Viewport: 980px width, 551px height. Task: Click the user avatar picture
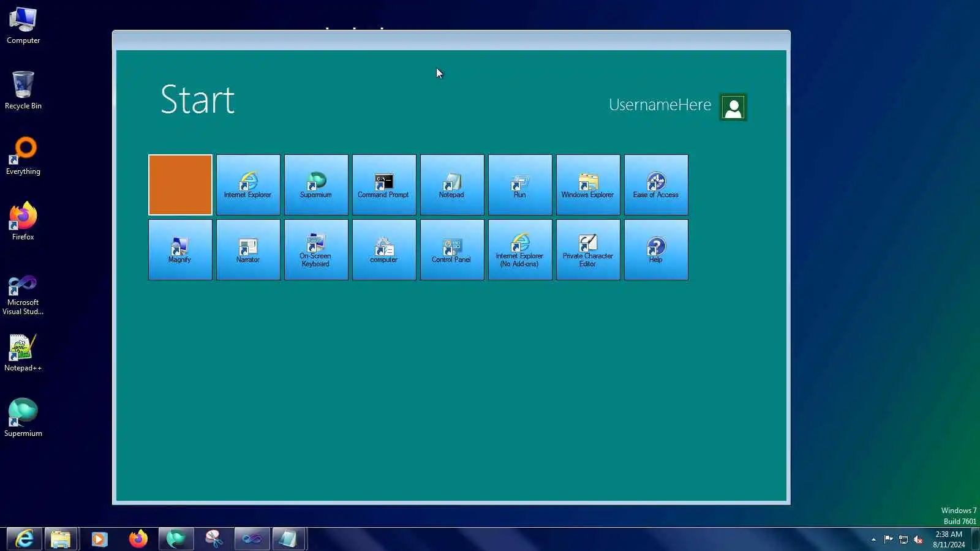pyautogui.click(x=733, y=107)
